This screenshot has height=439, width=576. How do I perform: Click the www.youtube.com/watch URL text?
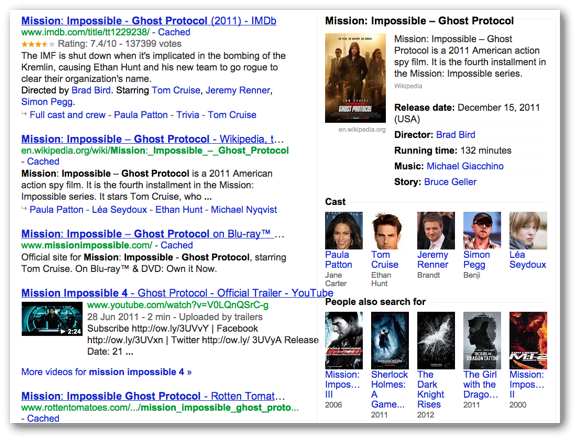[x=178, y=305]
